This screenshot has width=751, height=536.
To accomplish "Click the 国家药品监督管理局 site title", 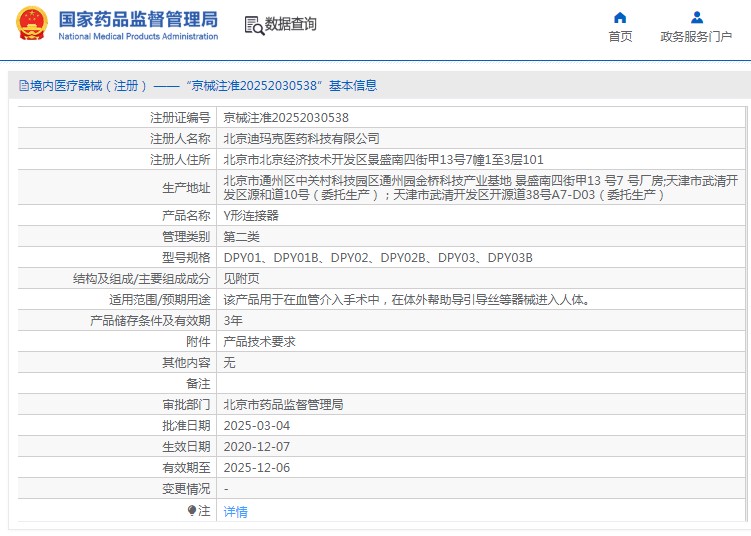I will [x=138, y=19].
